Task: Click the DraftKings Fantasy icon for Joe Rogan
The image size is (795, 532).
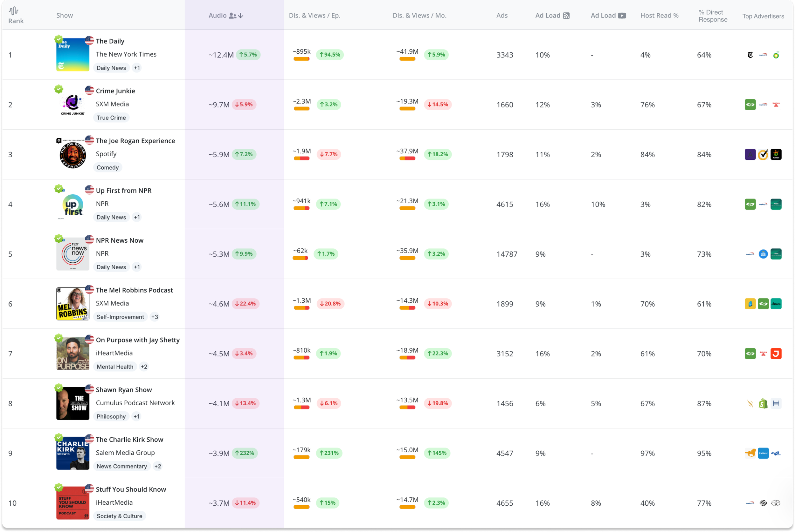Action: point(776,154)
